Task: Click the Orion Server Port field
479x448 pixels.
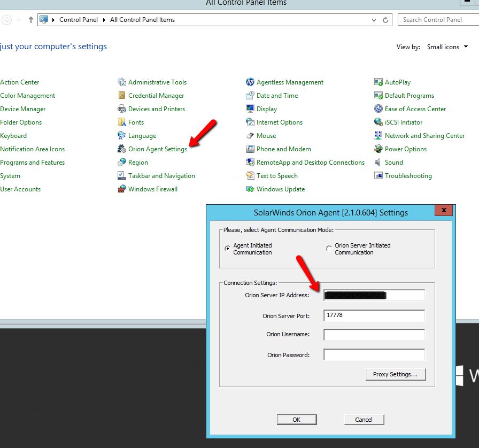Action: (374, 315)
